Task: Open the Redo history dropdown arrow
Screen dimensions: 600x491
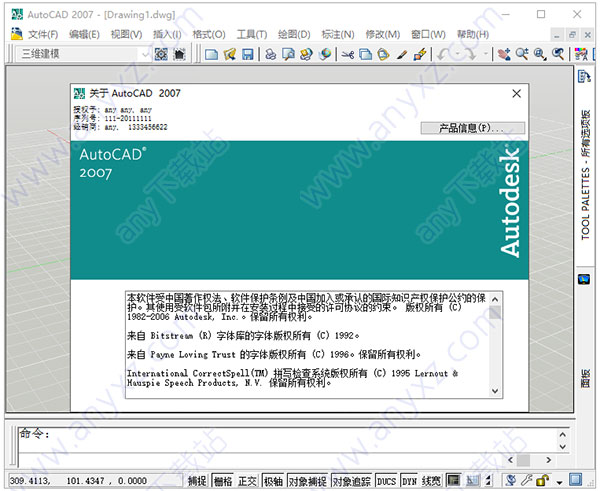Action: 485,54
